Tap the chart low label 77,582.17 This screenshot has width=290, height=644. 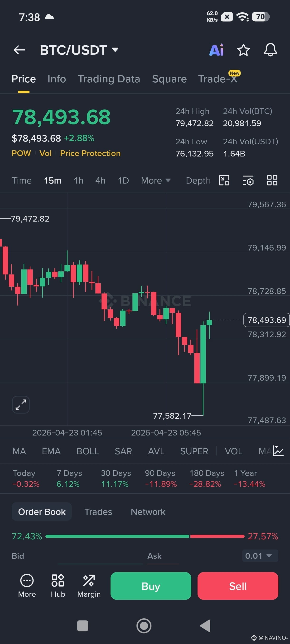172,416
